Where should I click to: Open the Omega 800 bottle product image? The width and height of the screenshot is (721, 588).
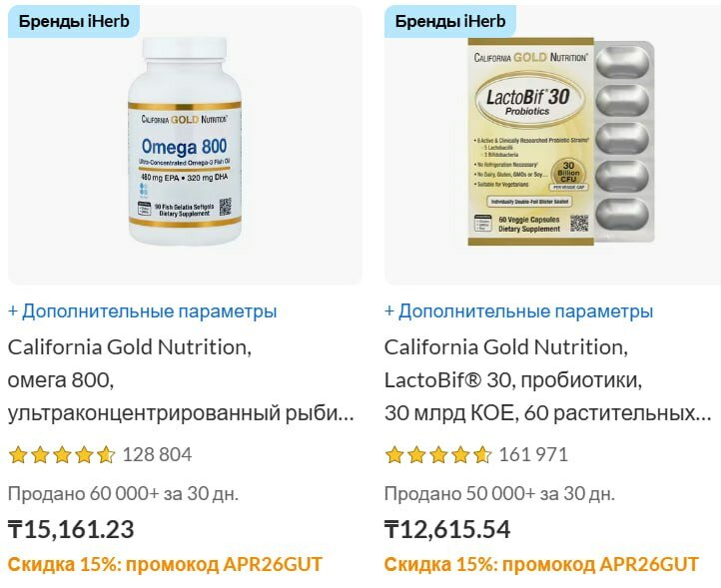(x=185, y=141)
